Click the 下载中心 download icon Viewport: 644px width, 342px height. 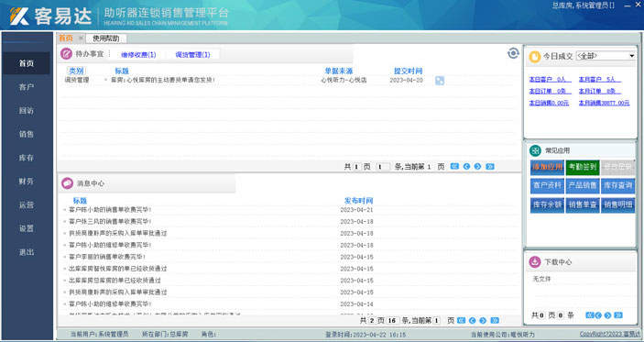(535, 261)
